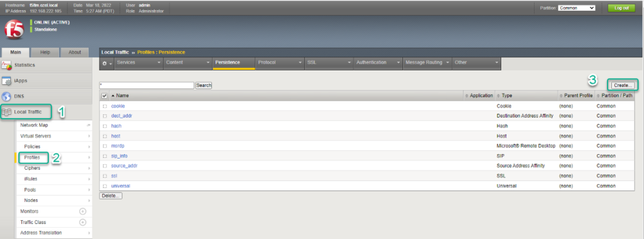Open Network Map in a new window icon
Viewport: 644px width, 239px height.
pos(88,125)
